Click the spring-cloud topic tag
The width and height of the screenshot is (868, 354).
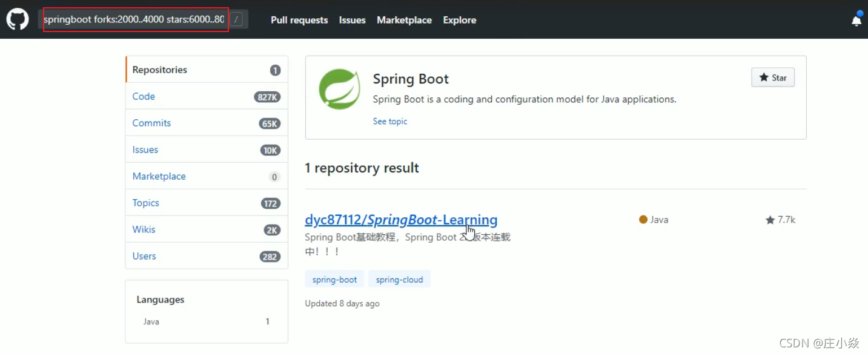click(399, 280)
